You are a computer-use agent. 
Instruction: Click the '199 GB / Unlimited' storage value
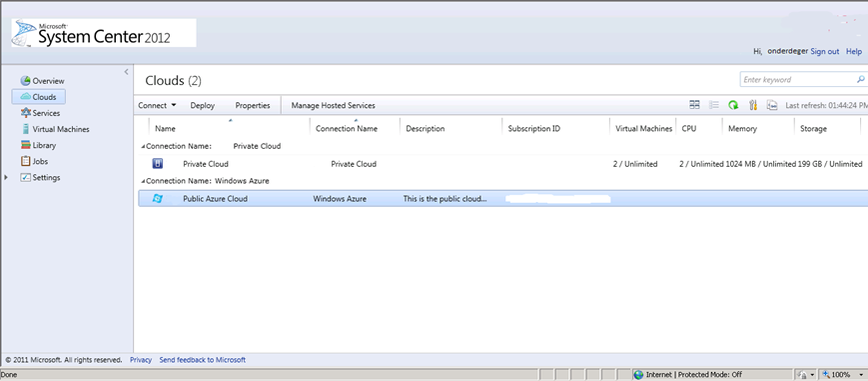[830, 164]
